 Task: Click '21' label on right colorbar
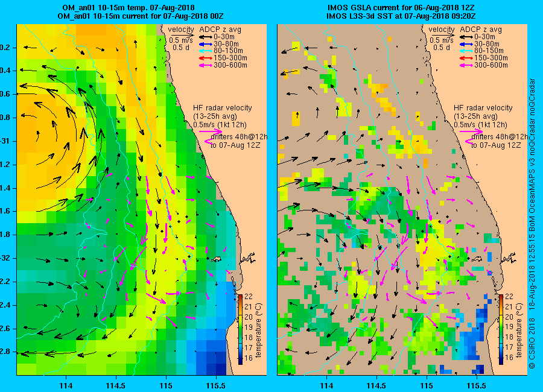(509, 307)
